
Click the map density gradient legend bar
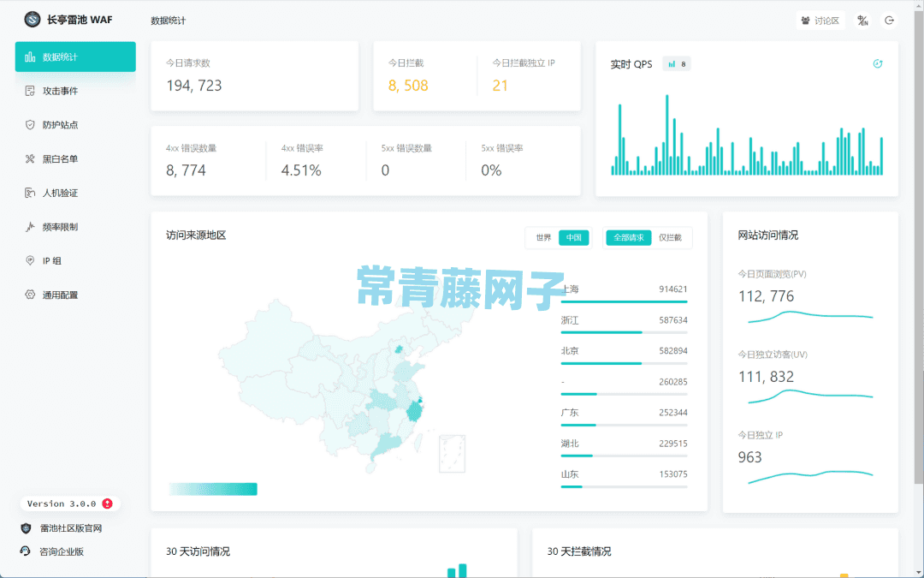pos(213,488)
